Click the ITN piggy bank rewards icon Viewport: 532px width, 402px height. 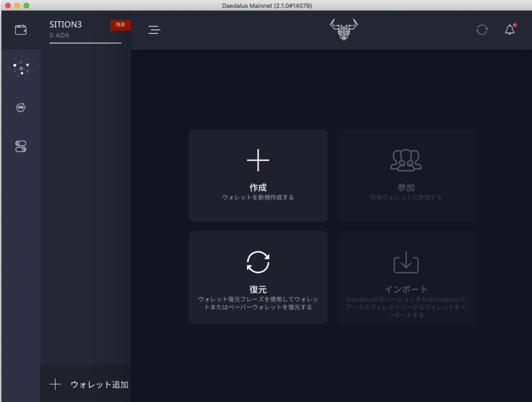click(21, 108)
